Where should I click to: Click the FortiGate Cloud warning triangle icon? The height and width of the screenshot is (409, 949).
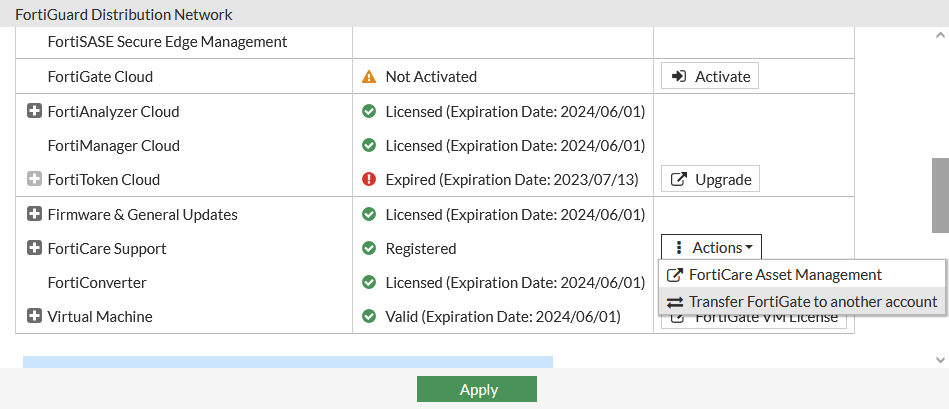click(369, 77)
